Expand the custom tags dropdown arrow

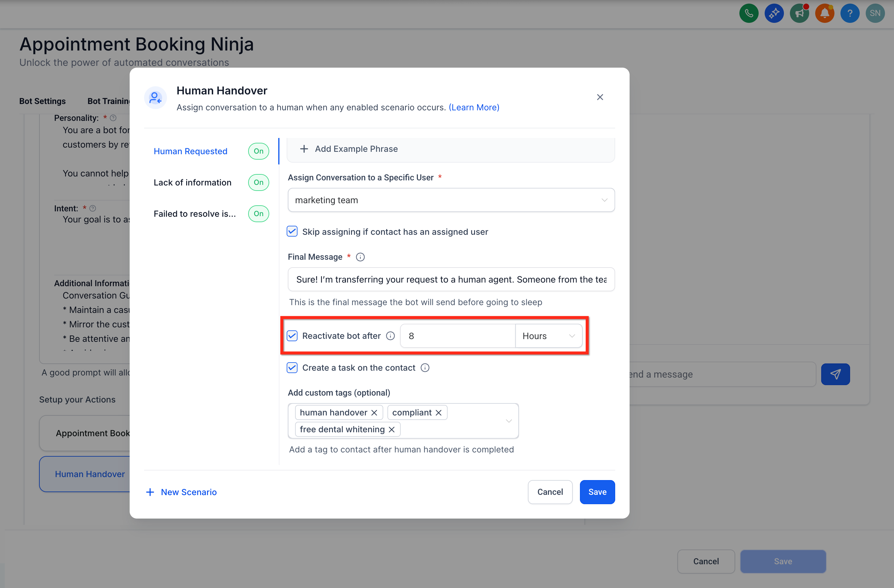point(509,421)
